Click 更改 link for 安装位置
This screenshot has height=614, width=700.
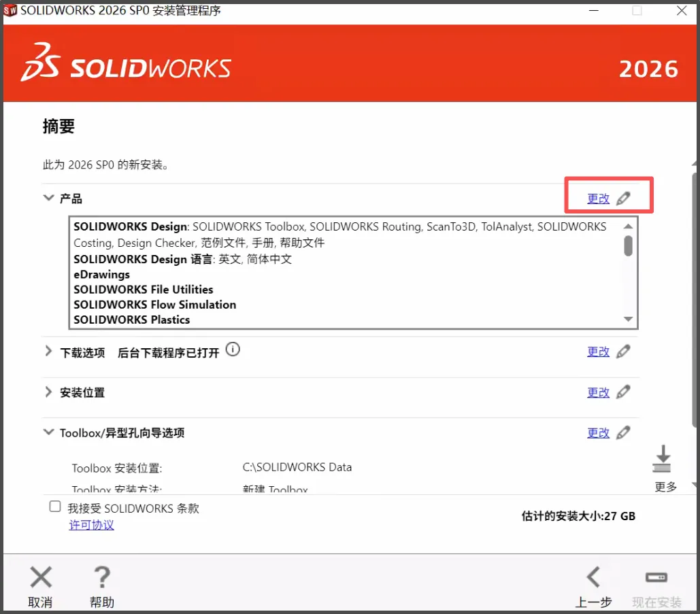click(x=598, y=393)
